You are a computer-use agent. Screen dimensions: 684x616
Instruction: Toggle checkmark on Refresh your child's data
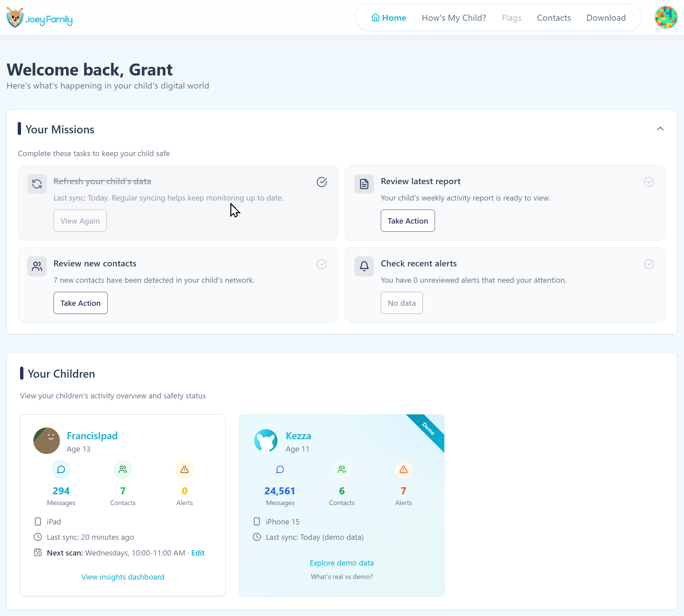point(322,182)
